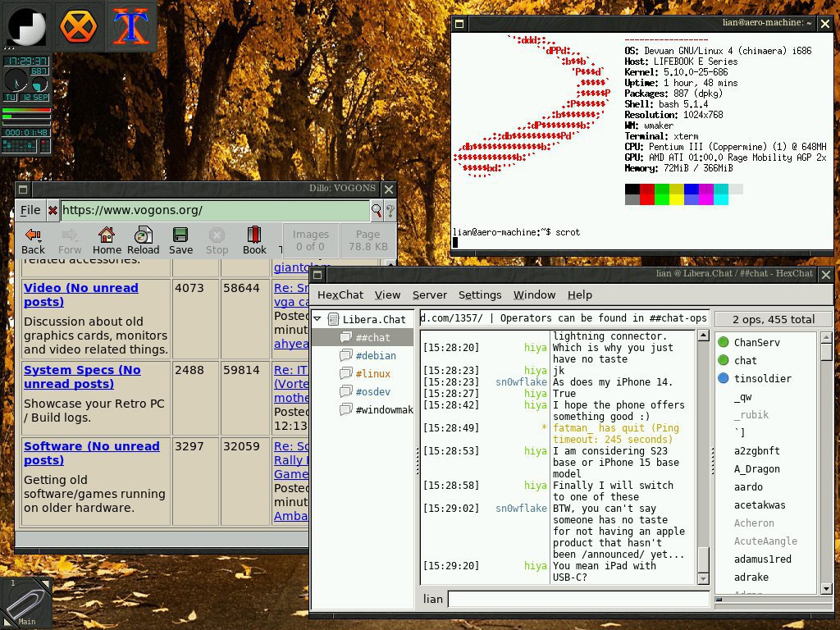Click the HexChat message input field
The height and width of the screenshot is (630, 840).
point(578,599)
